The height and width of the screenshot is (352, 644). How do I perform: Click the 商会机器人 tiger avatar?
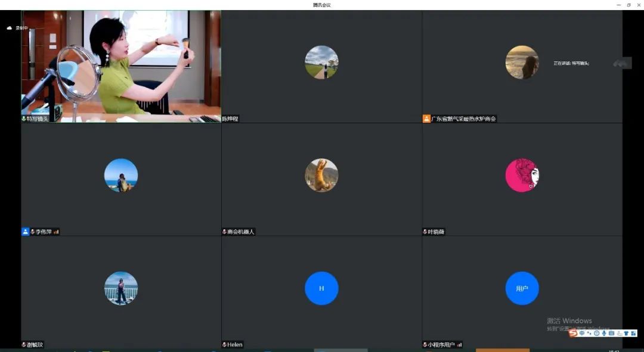tap(321, 175)
